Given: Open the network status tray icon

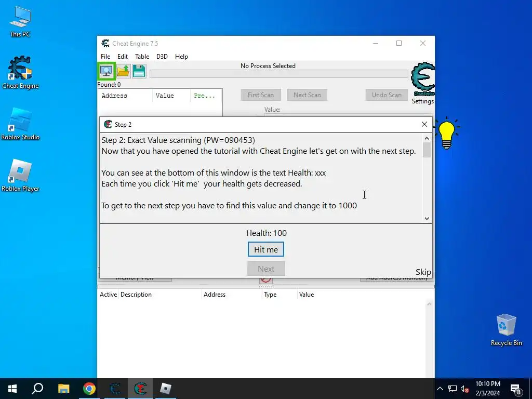Looking at the screenshot, I should (453, 389).
